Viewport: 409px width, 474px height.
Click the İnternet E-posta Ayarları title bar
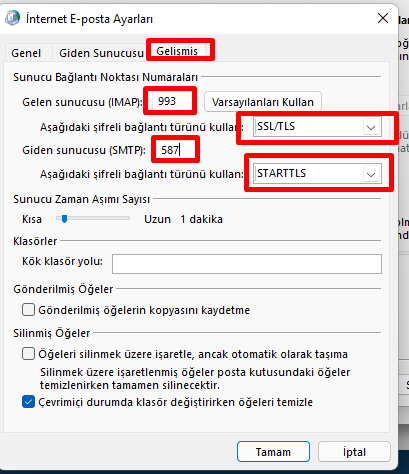pyautogui.click(x=200, y=18)
